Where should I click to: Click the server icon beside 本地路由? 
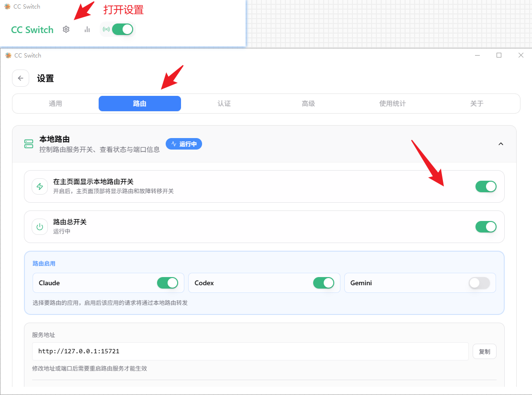(x=29, y=144)
